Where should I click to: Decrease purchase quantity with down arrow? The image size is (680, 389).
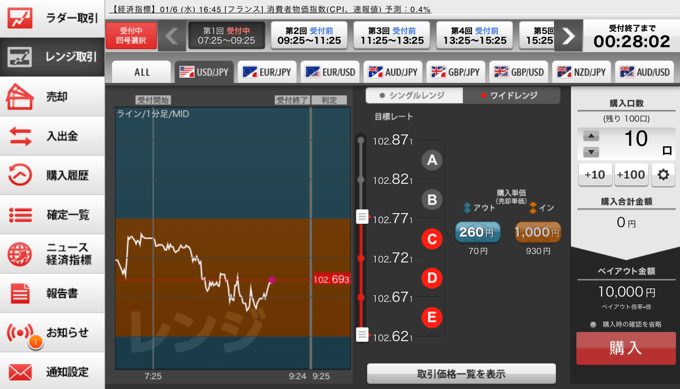(591, 152)
